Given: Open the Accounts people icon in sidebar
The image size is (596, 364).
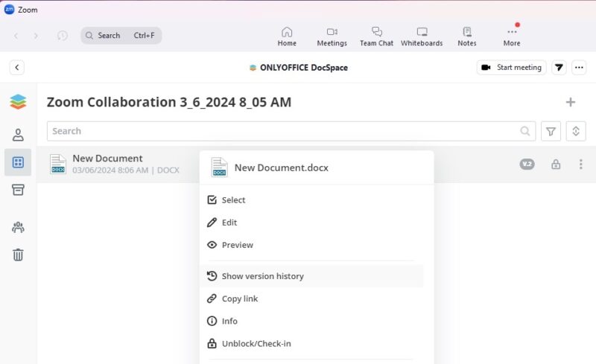Looking at the screenshot, I should point(18,227).
